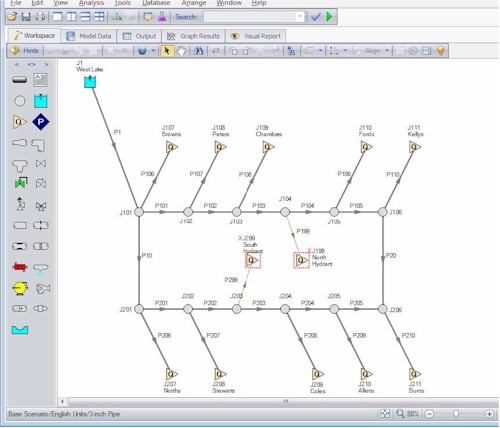Switch to the Model Data tab
Screen dimensions: 500x428
tap(89, 36)
